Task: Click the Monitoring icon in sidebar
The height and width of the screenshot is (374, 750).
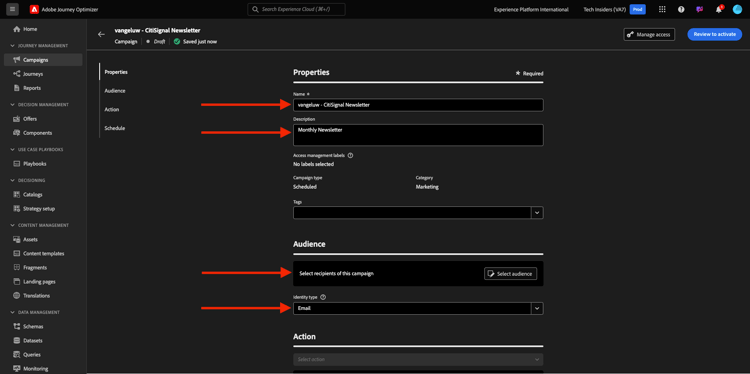Action: tap(17, 369)
